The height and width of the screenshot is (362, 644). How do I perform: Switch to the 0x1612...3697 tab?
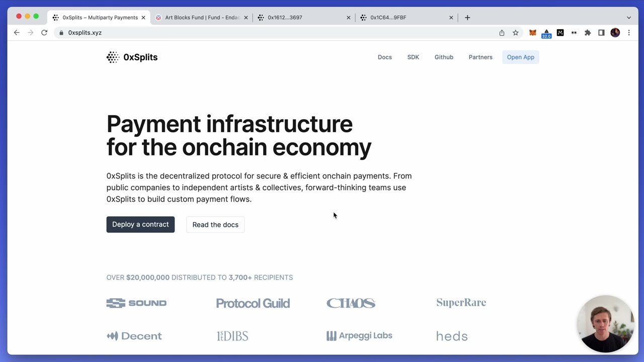tap(304, 18)
